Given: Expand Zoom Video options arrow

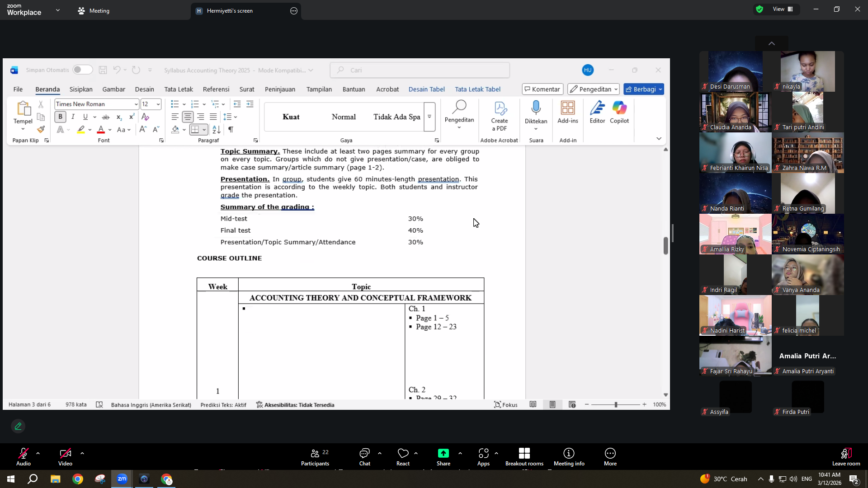Looking at the screenshot, I should (x=82, y=453).
